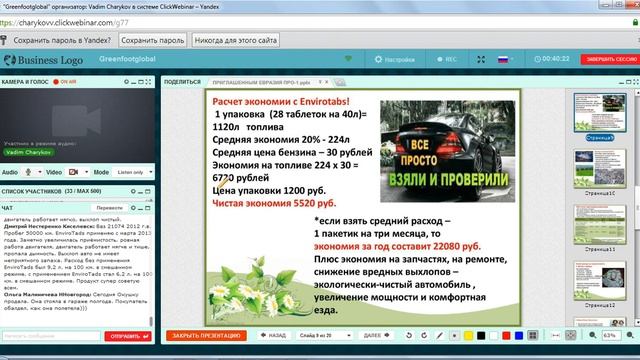Viewport: 640px width, 360px height.
Task: Click the undo rotate-left arrow icon
Action: click(409, 336)
